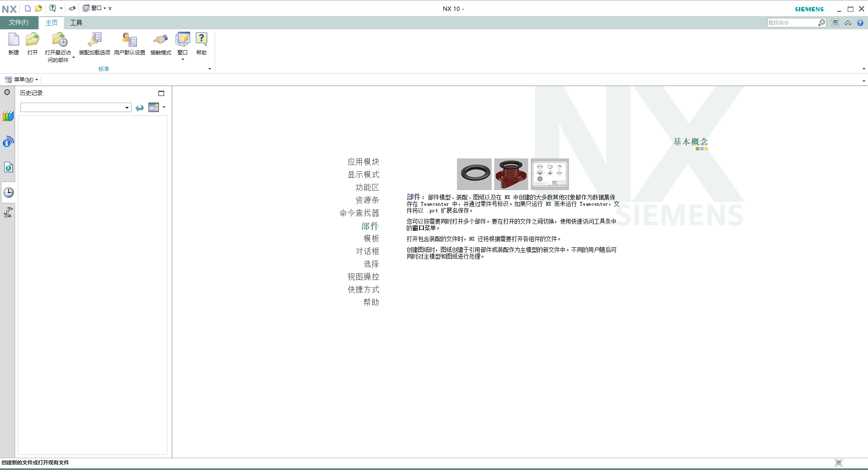
Task: Select the Web Browser icon in sidebar
Action: coord(8,167)
